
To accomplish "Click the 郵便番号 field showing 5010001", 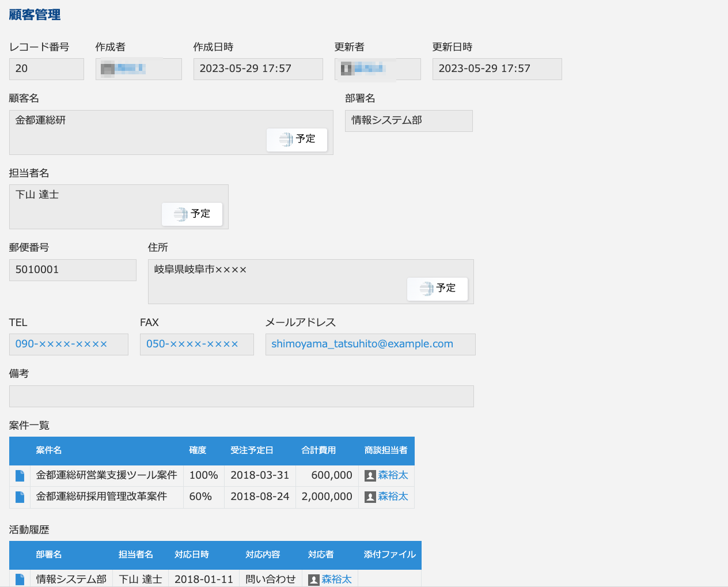I will pyautogui.click(x=73, y=270).
